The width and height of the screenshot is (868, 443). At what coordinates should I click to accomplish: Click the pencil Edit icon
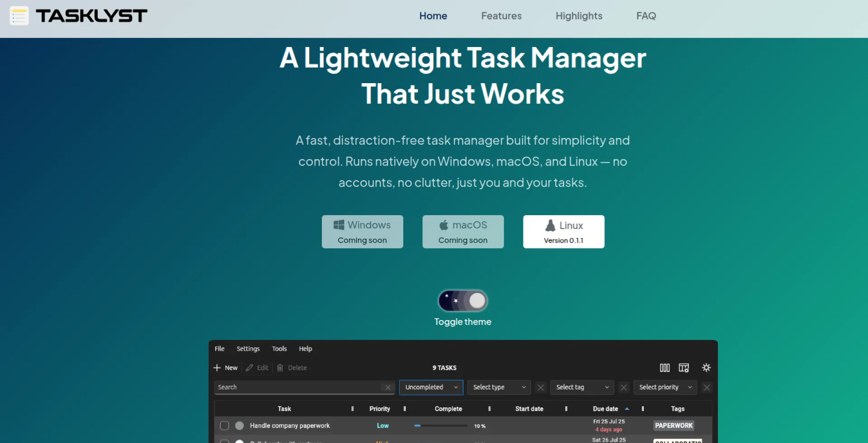[250, 368]
